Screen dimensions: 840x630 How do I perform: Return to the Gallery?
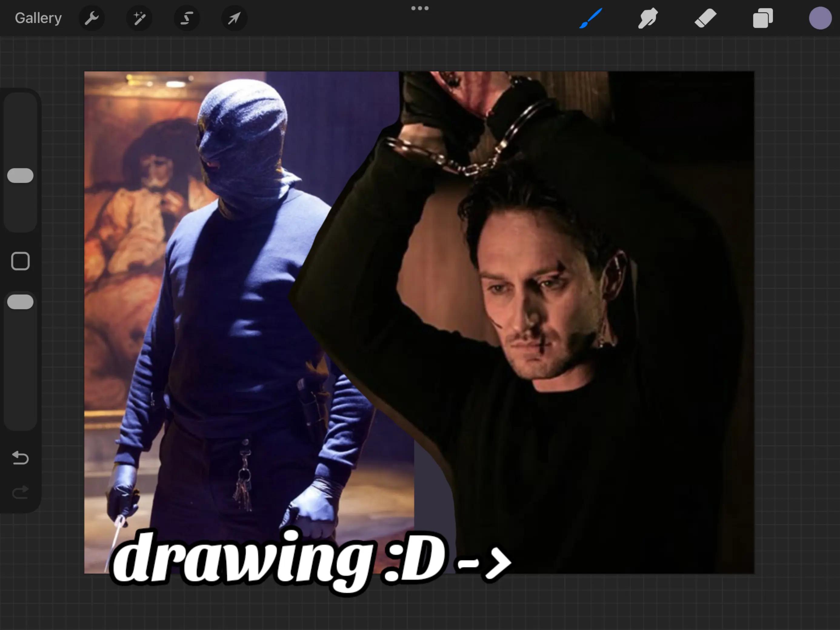(x=38, y=18)
